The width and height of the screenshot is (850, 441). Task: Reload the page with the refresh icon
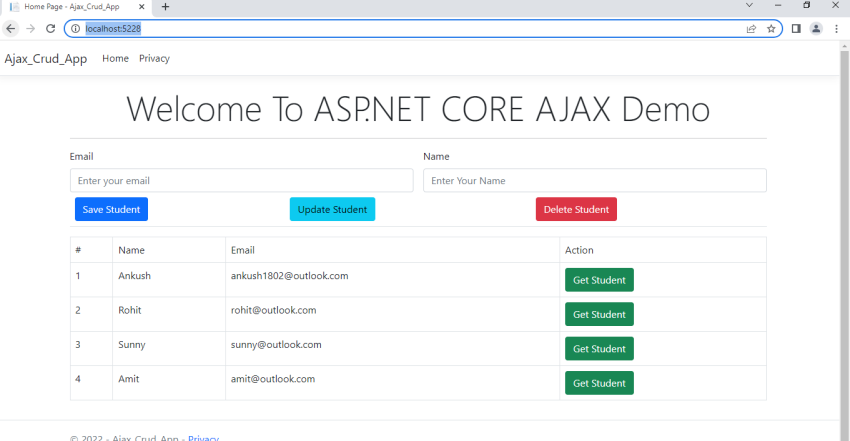coord(50,29)
